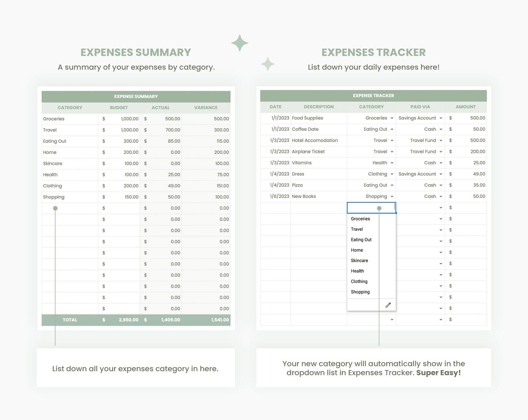The width and height of the screenshot is (528, 420).
Task: Select the VARIANCE column header in summary
Action: pos(206,108)
